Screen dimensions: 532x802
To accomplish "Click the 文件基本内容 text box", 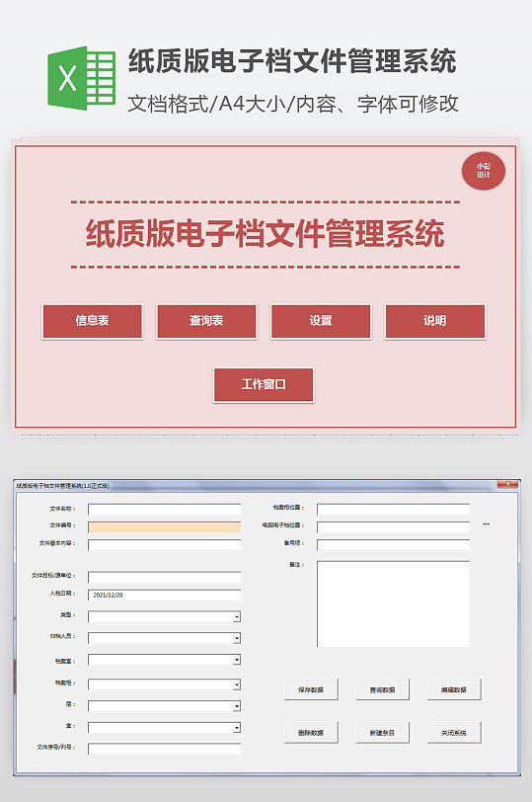I will pos(165,545).
